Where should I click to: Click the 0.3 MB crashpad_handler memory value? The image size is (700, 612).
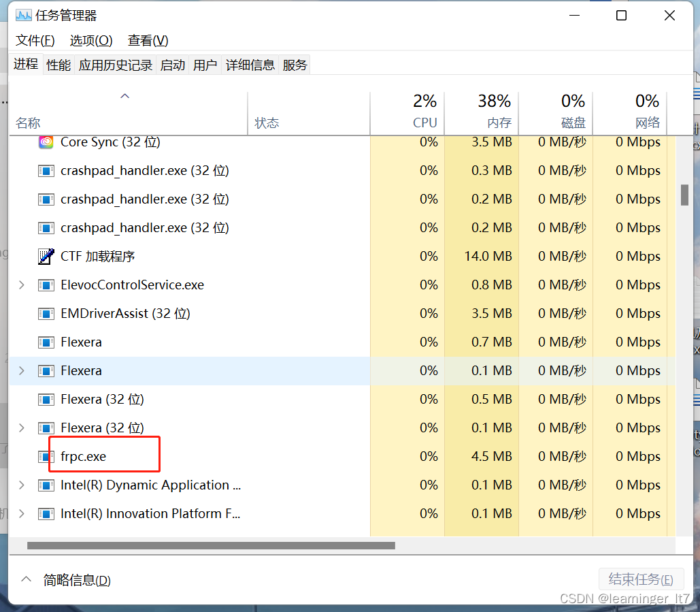point(492,171)
